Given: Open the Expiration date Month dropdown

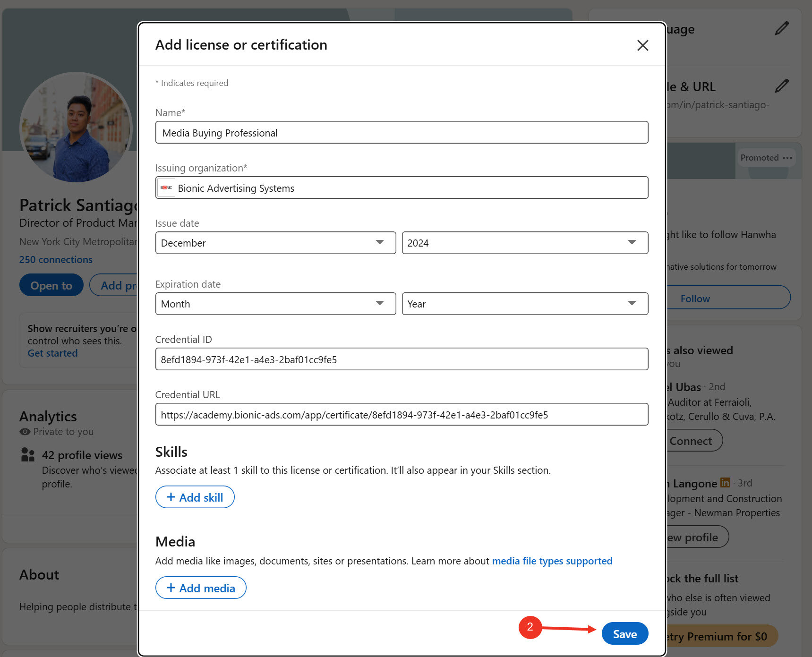Looking at the screenshot, I should [x=275, y=304].
